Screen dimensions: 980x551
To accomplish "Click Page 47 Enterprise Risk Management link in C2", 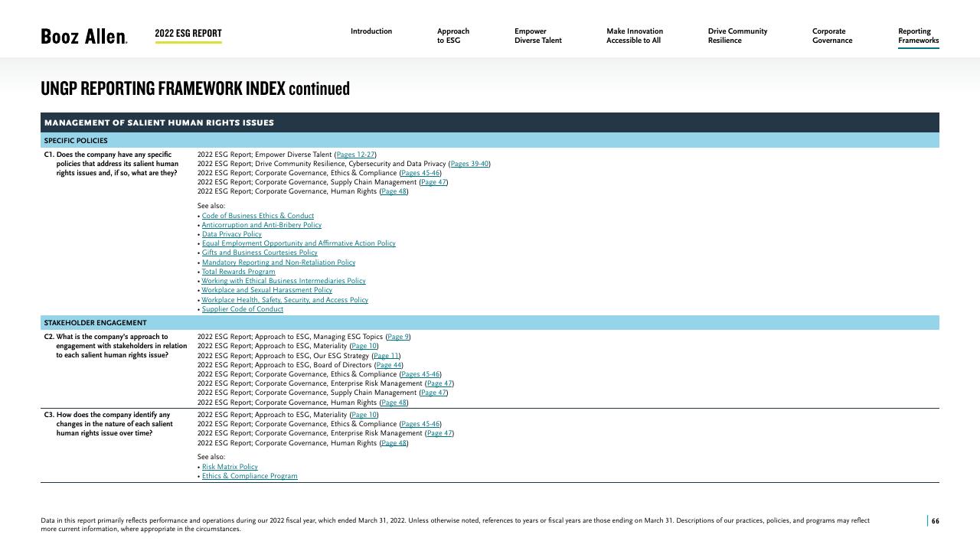I will [x=439, y=383].
